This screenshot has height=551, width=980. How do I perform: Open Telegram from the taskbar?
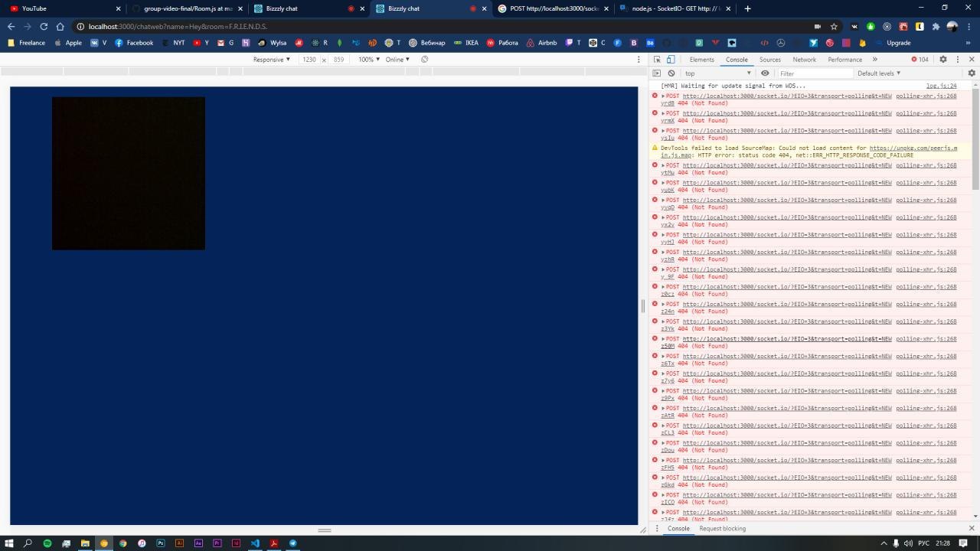pyautogui.click(x=292, y=543)
